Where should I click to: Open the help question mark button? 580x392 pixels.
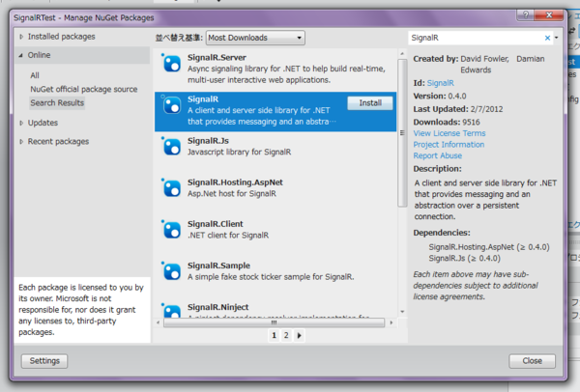click(526, 14)
